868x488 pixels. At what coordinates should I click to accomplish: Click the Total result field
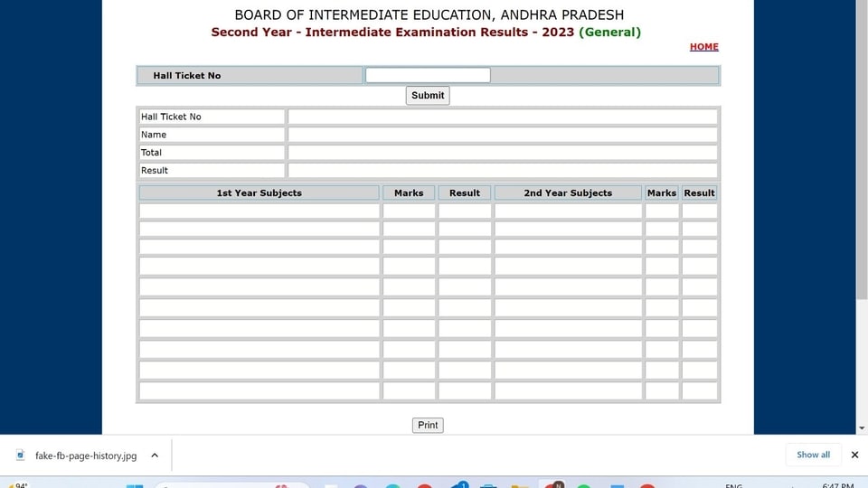coord(502,153)
